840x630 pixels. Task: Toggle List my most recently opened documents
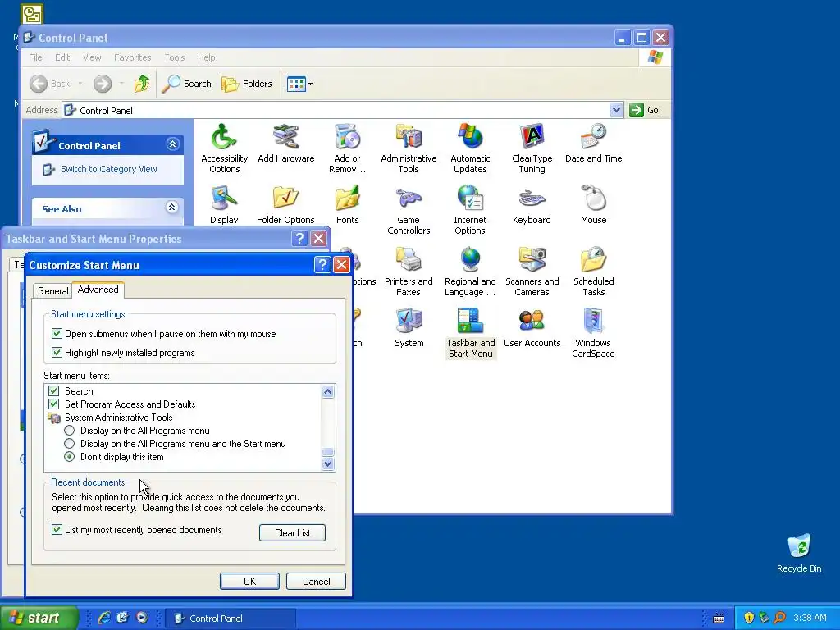pos(57,530)
